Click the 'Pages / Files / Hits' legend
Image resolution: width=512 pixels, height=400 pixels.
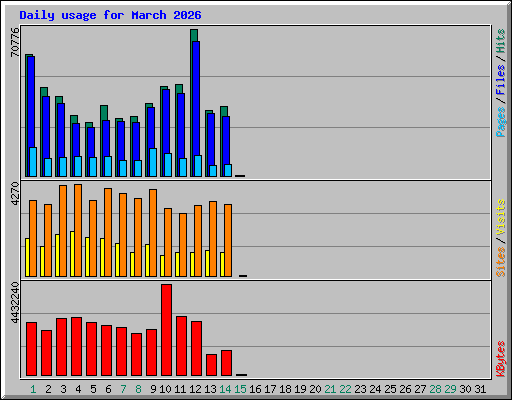pos(500,83)
